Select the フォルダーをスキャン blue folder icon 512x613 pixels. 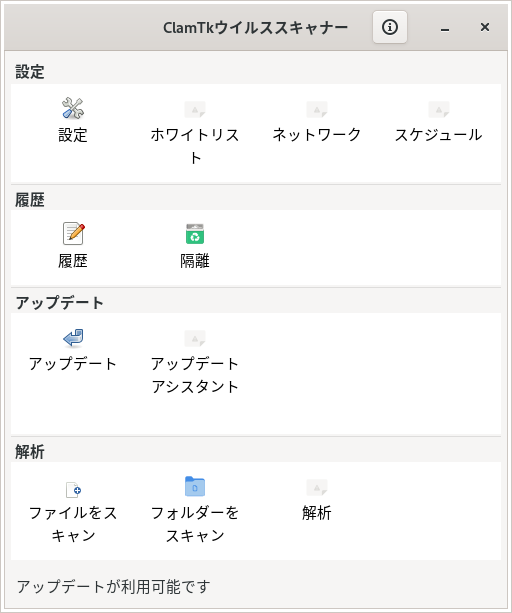(x=195, y=486)
